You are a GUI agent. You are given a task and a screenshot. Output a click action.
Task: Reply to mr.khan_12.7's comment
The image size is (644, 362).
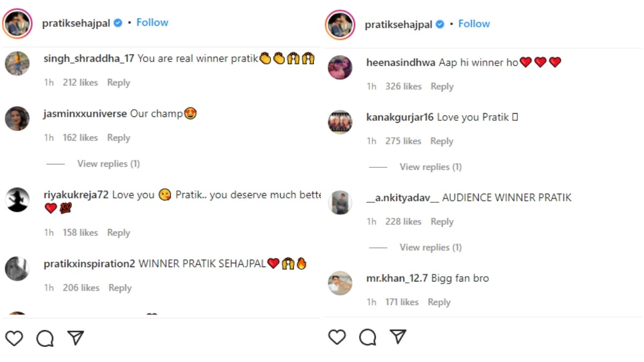pyautogui.click(x=439, y=302)
